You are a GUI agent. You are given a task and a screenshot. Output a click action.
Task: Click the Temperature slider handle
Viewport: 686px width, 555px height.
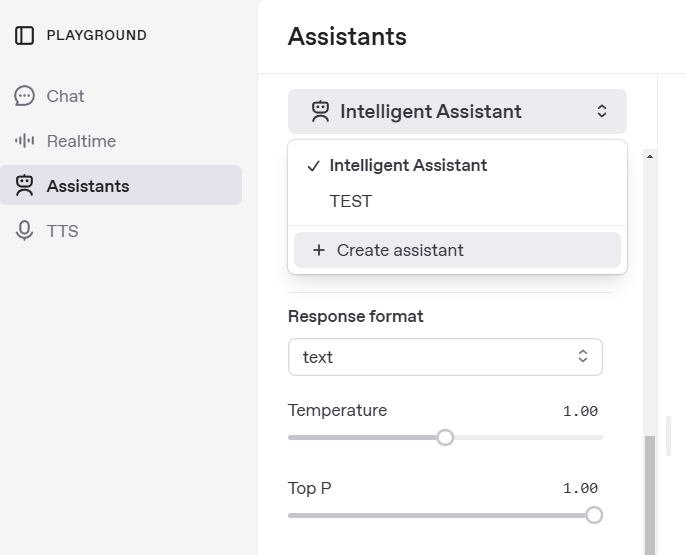445,437
